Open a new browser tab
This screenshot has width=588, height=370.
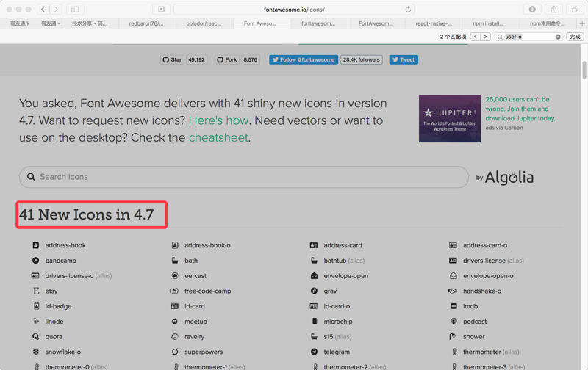[x=582, y=23]
